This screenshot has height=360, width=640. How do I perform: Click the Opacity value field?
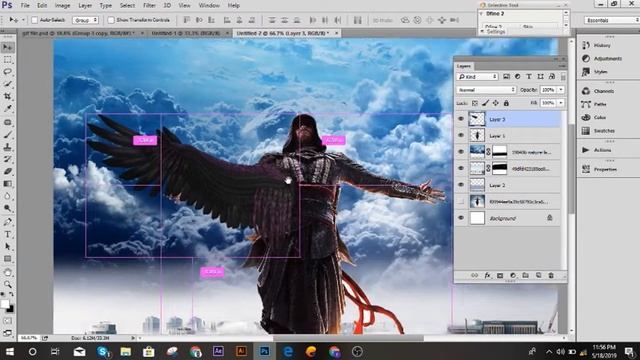click(548, 89)
